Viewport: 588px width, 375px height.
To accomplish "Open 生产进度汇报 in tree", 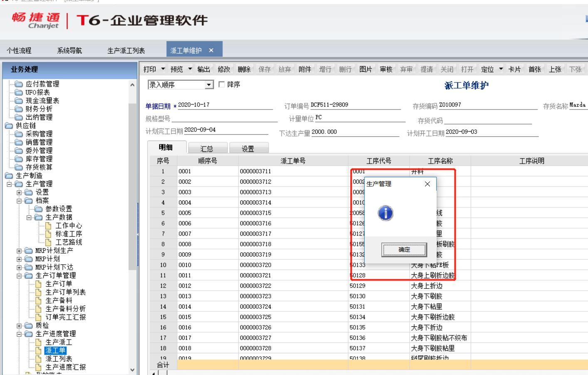I will tap(61, 367).
